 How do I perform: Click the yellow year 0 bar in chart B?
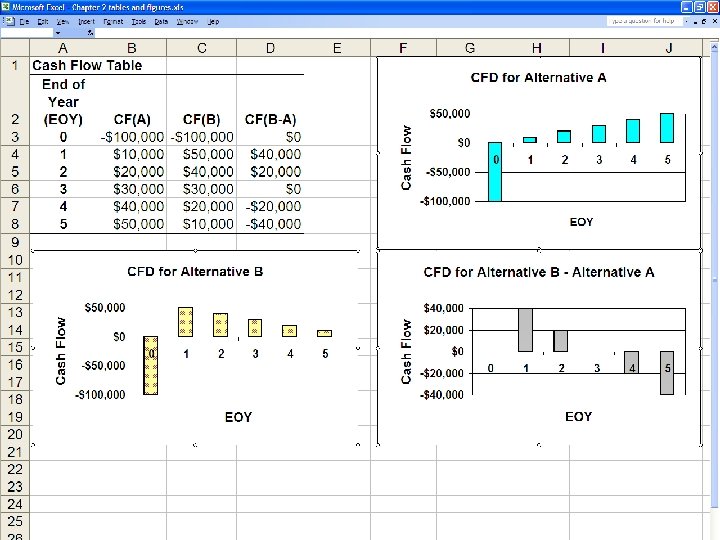[x=151, y=366]
